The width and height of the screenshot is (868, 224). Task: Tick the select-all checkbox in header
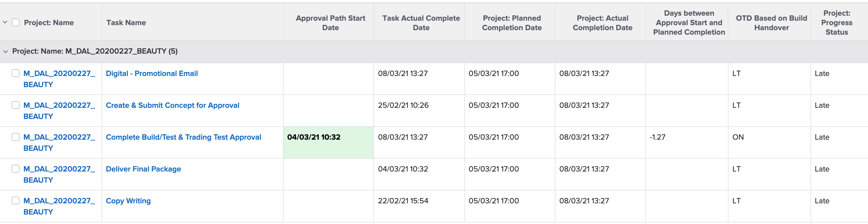click(x=16, y=22)
